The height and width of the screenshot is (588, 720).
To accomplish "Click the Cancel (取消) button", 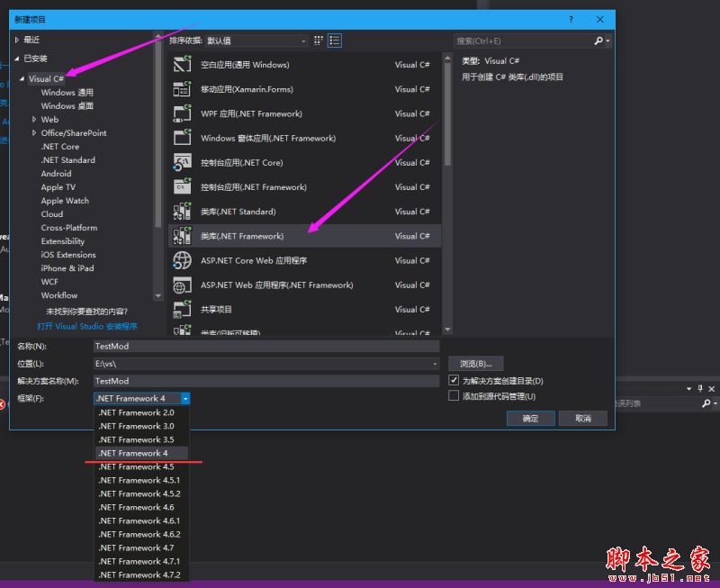I will 582,418.
